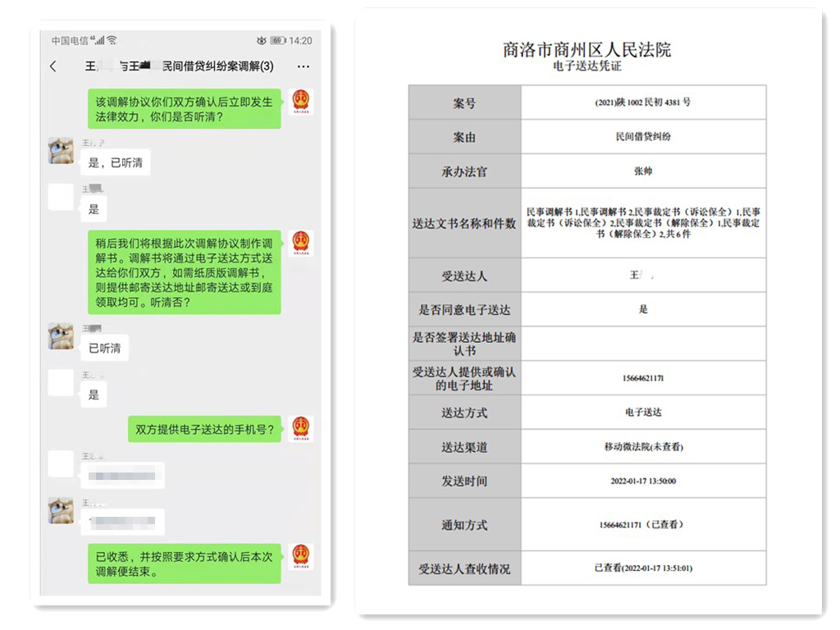840x630 pixels.
Task: Click the 案号 row label
Action: click(x=464, y=103)
